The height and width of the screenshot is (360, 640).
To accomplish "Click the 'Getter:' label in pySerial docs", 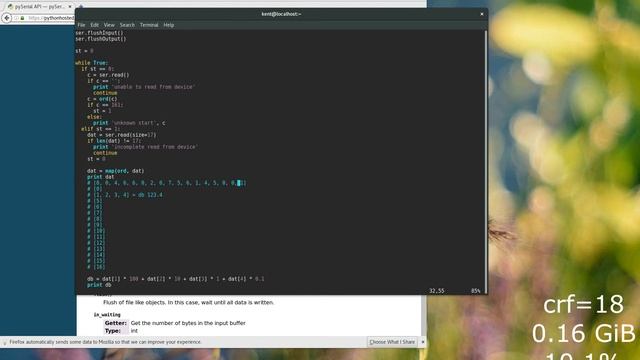I will [116, 323].
